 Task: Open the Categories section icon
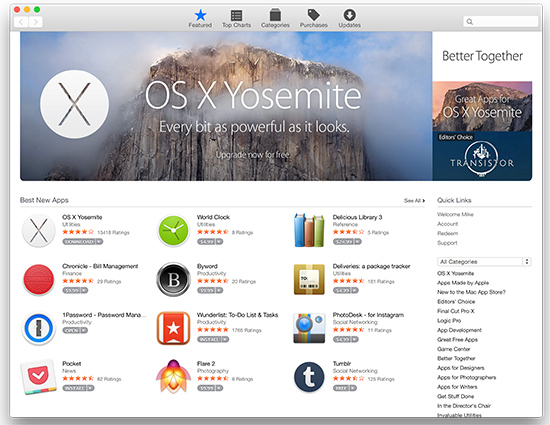(x=275, y=15)
